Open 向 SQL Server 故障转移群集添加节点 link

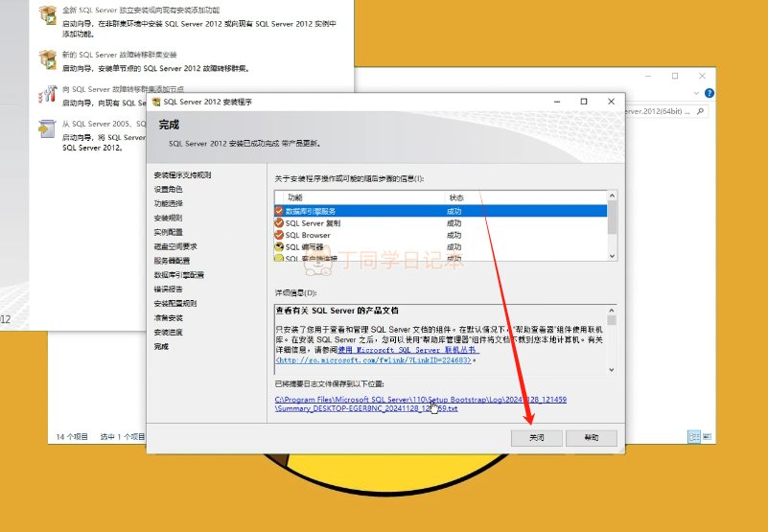pyautogui.click(x=123, y=89)
